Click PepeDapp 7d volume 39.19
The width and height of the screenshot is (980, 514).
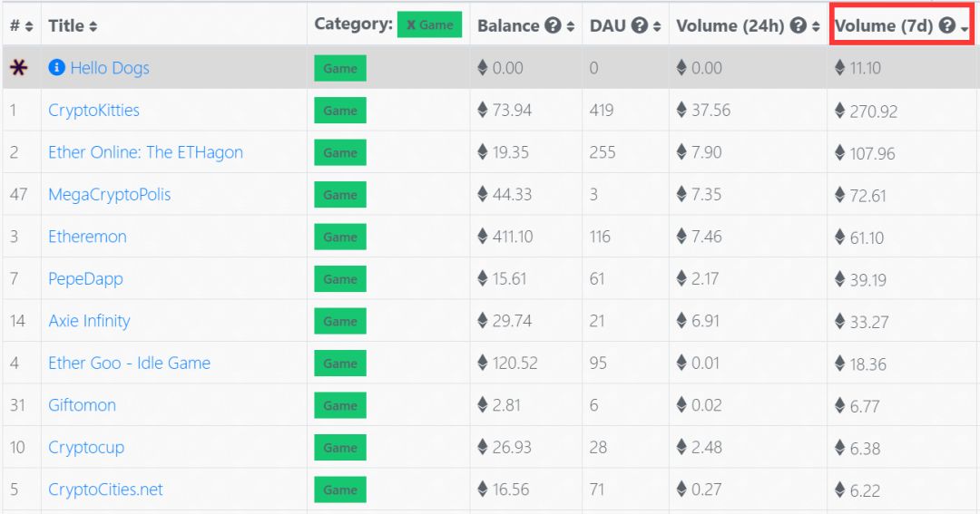click(x=868, y=279)
